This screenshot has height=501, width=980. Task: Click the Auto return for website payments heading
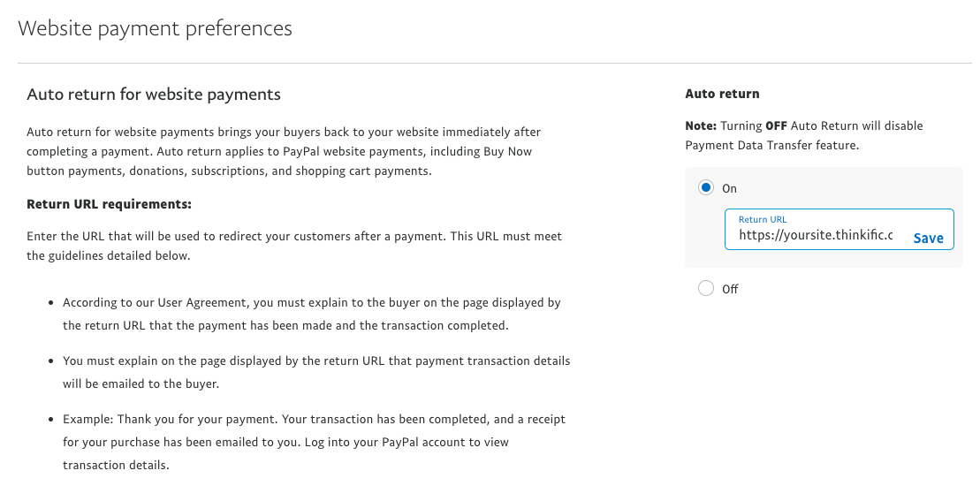coord(154,95)
